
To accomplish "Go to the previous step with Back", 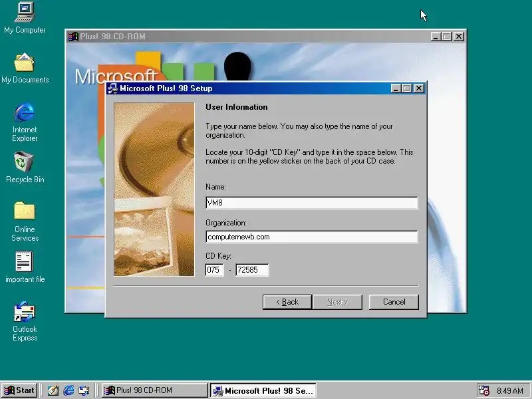I will click(x=287, y=302).
